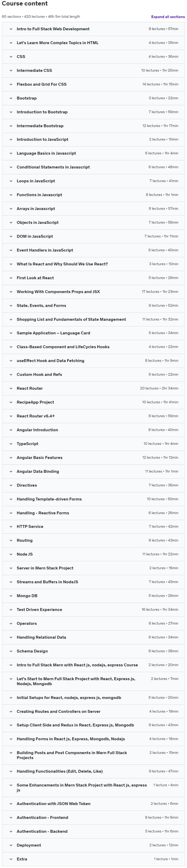The height and width of the screenshot is (868, 187).
Task: Click chevron icon for Node JS section
Action: pos(11,554)
